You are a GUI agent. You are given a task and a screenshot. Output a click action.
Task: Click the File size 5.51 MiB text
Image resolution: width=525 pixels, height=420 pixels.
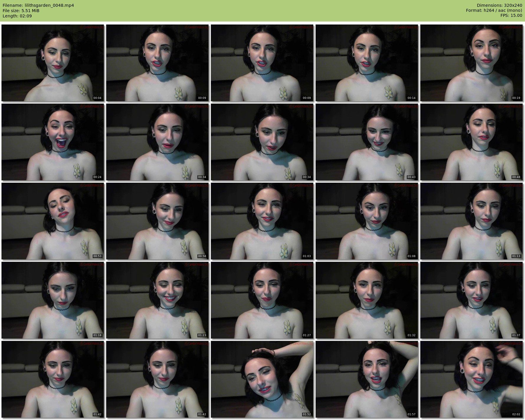(x=21, y=11)
